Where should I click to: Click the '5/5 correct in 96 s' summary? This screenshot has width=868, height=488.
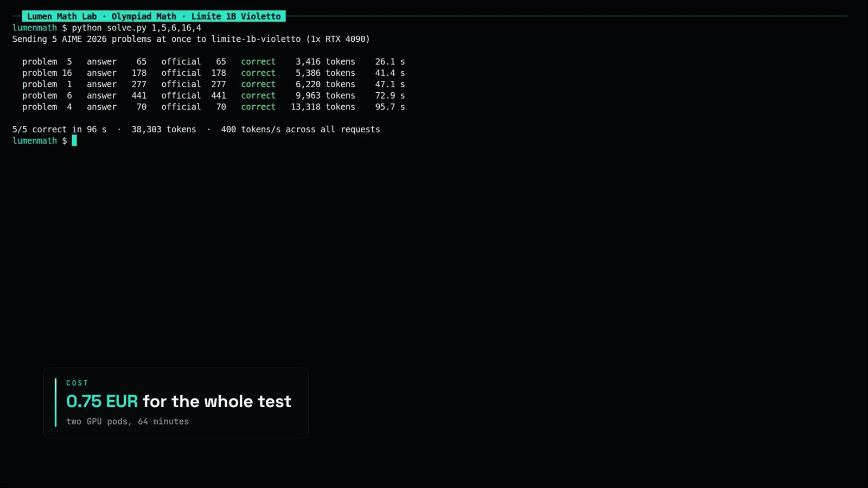pos(60,130)
